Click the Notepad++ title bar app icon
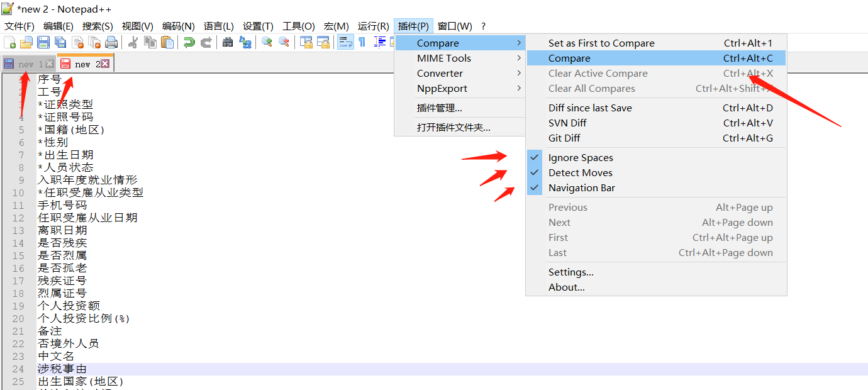Viewport: 868px width, 390px height. (x=8, y=9)
